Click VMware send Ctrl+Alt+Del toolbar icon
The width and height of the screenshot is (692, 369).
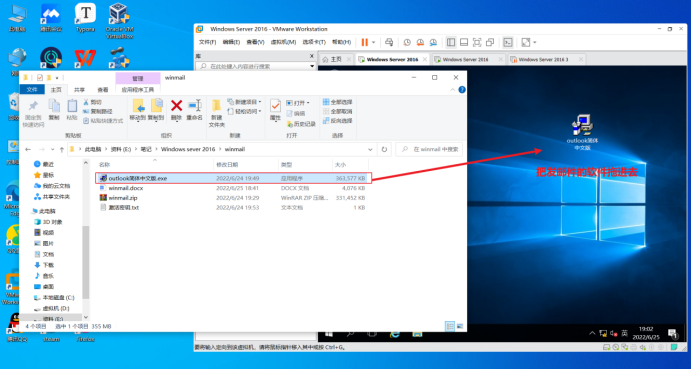pos(389,42)
